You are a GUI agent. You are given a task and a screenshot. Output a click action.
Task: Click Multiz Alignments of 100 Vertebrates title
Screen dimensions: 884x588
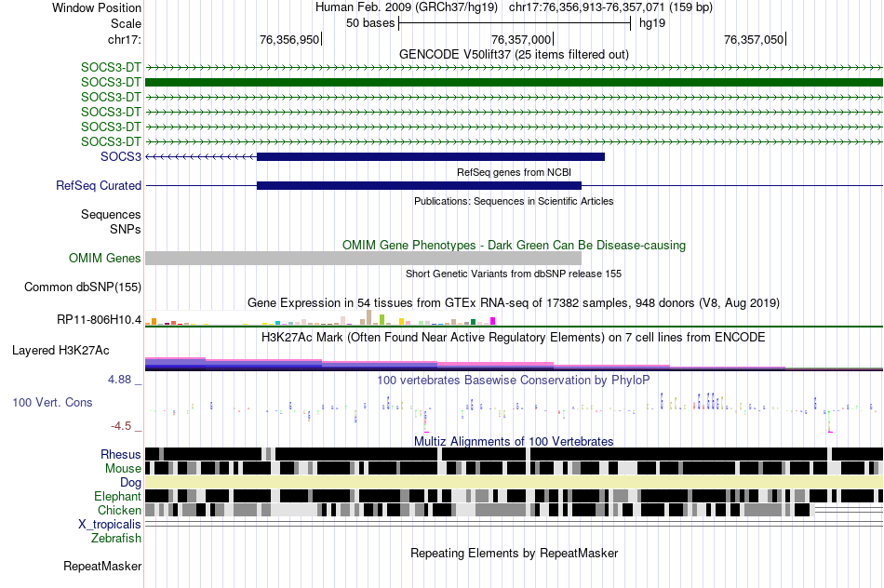click(514, 441)
